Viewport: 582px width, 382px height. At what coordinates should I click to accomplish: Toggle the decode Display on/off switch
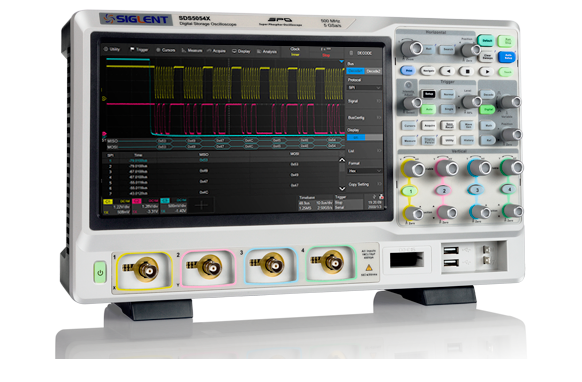tap(364, 137)
